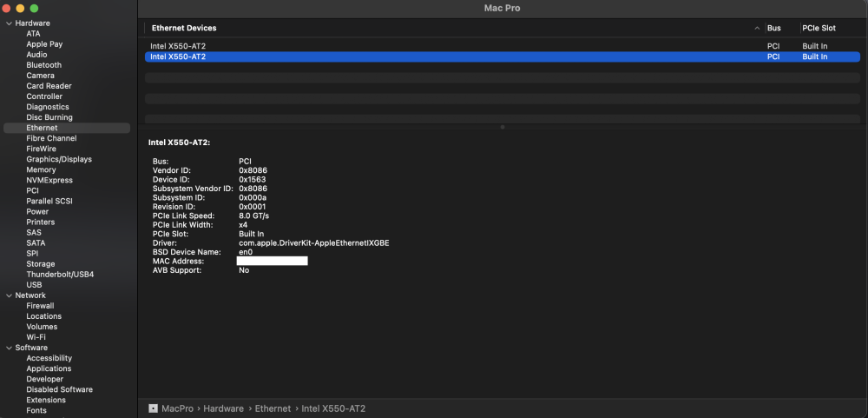
Task: Select Storage in the sidebar
Action: 41,264
